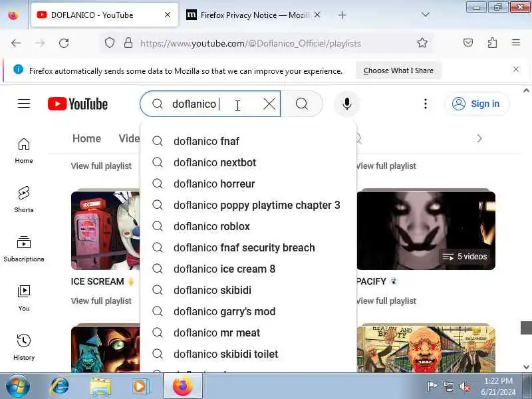Open Firefox application menu
Screen dimensions: 532x399
coord(516,43)
